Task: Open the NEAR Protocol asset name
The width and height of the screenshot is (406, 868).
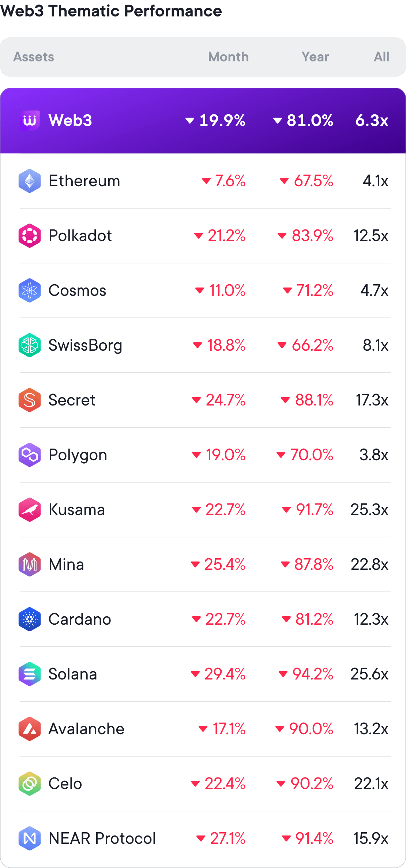Action: click(102, 838)
